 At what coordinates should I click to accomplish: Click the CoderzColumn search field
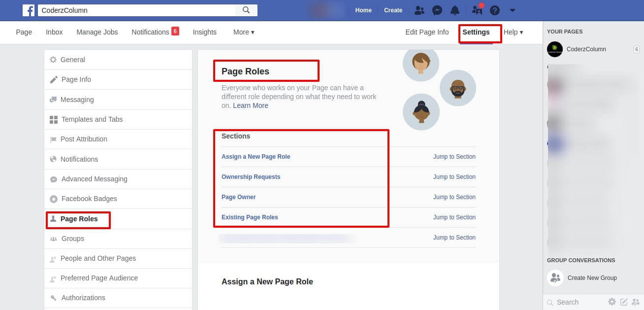coord(136,10)
